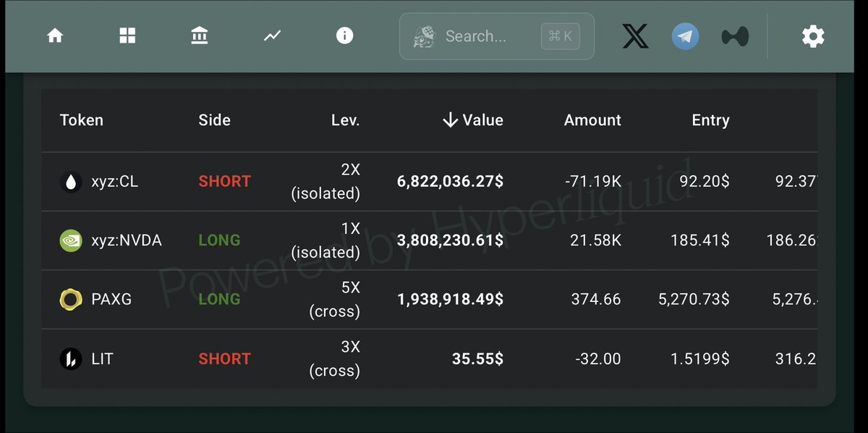Click the -32.00 amount cell
This screenshot has width=868, height=433.
point(598,358)
